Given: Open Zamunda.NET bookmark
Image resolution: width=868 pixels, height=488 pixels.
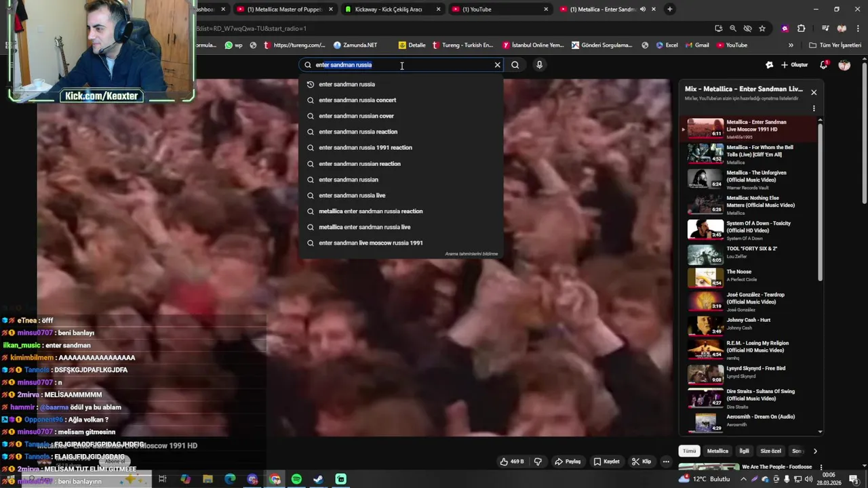Looking at the screenshot, I should [x=355, y=45].
